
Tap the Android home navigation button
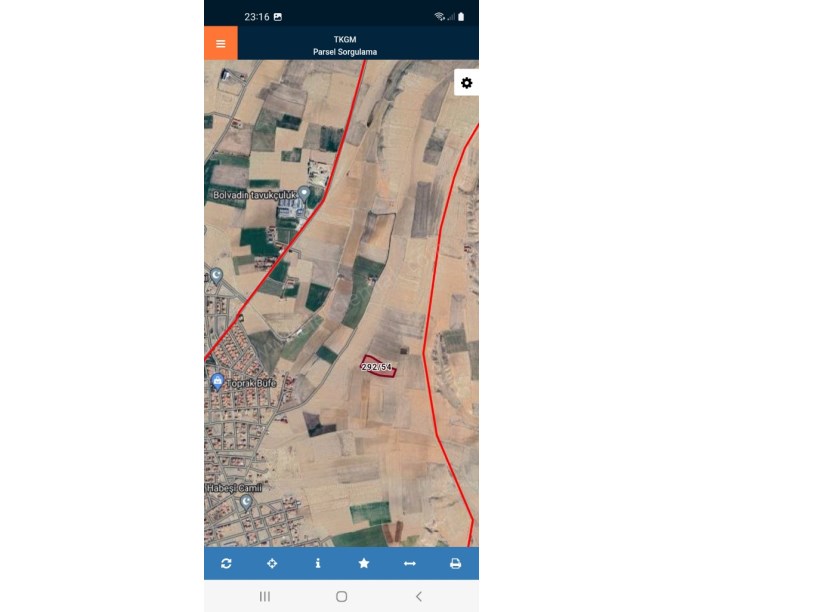pyautogui.click(x=341, y=596)
